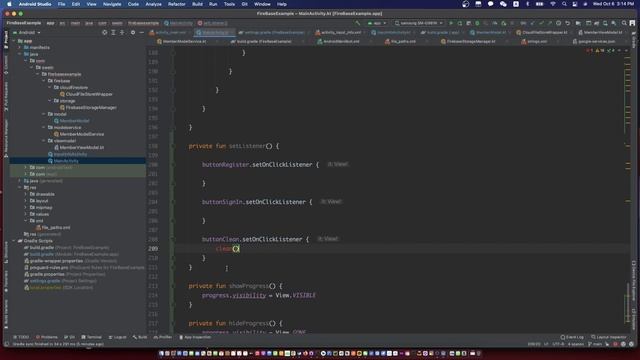Open the Android view selector dropdown
Viewport: 640px width, 360px height.
[x=27, y=32]
